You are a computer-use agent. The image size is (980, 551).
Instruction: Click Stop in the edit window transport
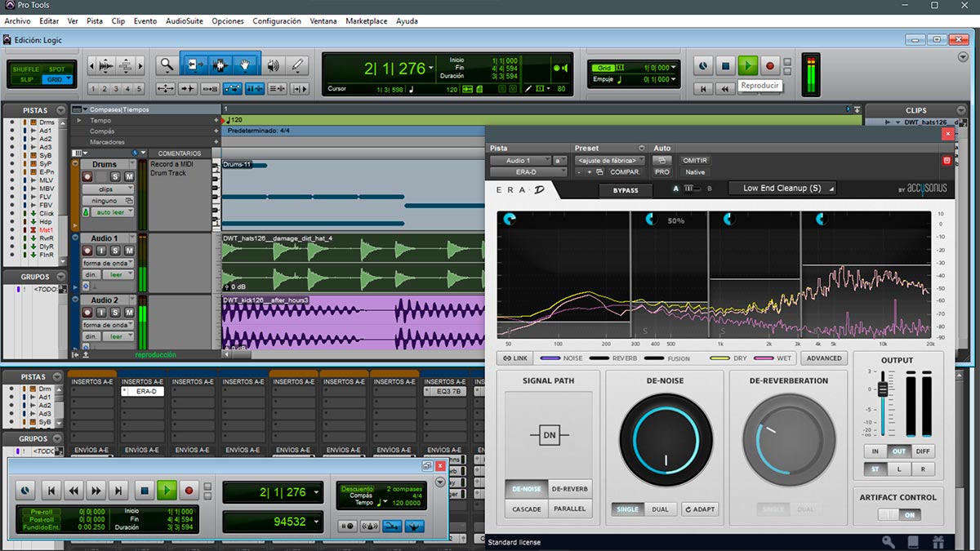725,65
